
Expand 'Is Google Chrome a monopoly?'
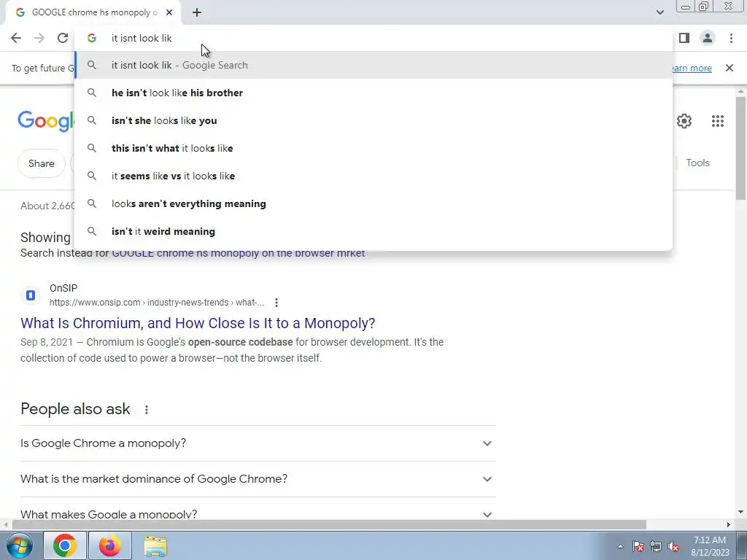click(258, 443)
